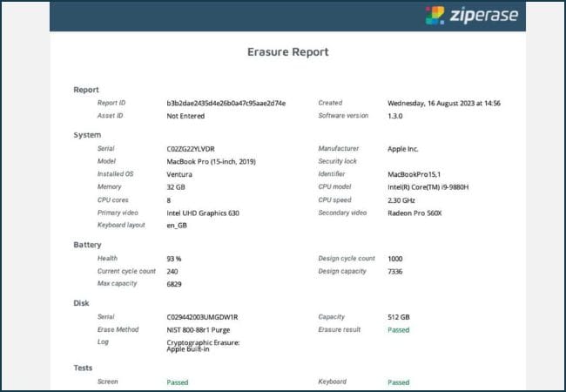Click the System section heading

coord(87,135)
